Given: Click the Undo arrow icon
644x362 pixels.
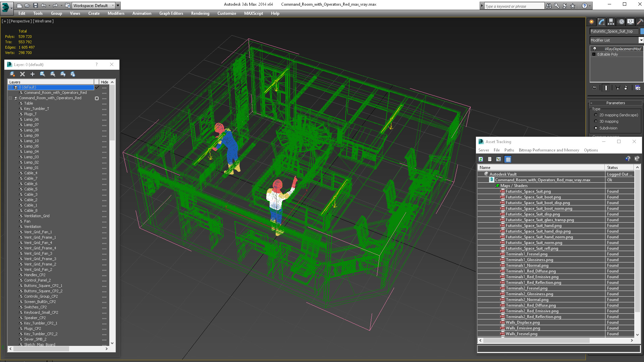Looking at the screenshot, I should tap(43, 5).
